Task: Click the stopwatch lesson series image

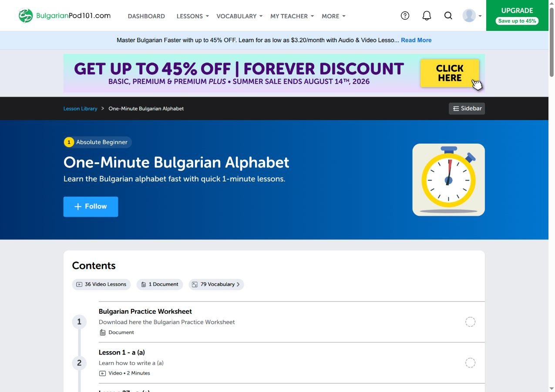Action: (x=448, y=180)
